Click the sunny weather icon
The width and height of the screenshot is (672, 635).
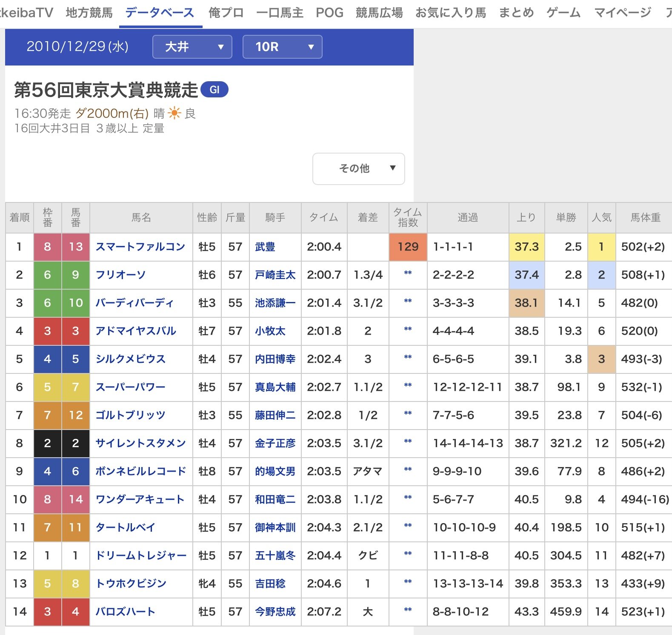(x=174, y=113)
